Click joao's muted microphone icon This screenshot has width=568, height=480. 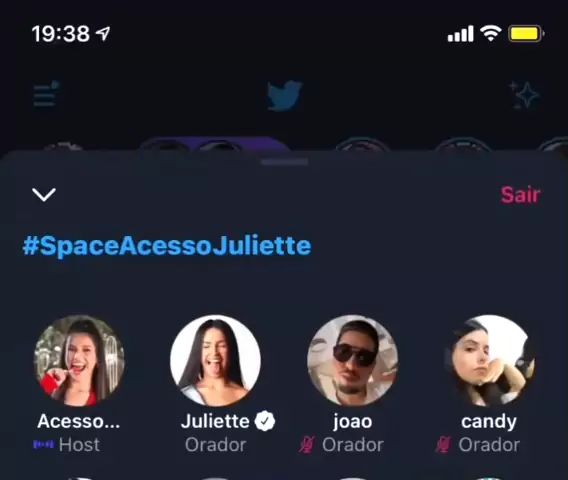point(307,444)
